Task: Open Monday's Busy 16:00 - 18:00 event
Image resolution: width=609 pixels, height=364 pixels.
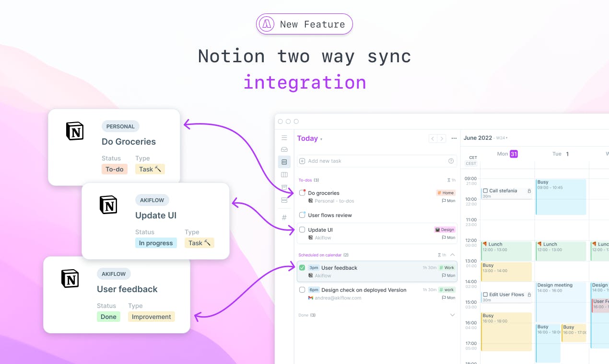Action: [x=506, y=331]
